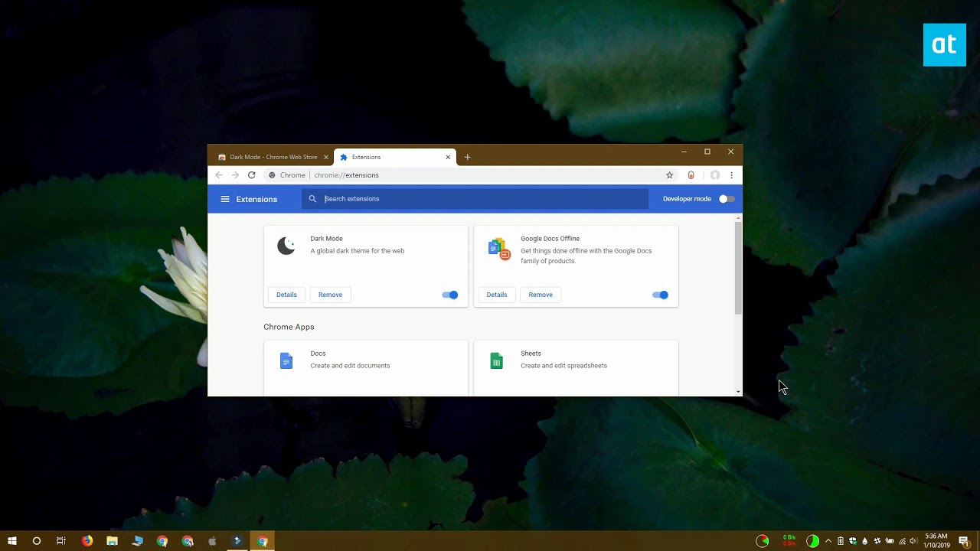Disable the Dark Mode extension toggle
980x551 pixels.
pyautogui.click(x=450, y=295)
